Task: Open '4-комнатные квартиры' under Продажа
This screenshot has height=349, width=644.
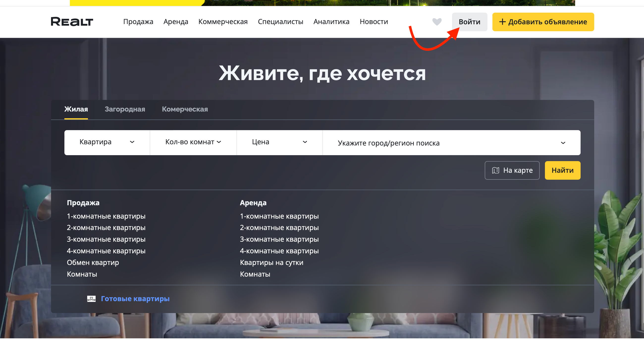Action: point(106,251)
